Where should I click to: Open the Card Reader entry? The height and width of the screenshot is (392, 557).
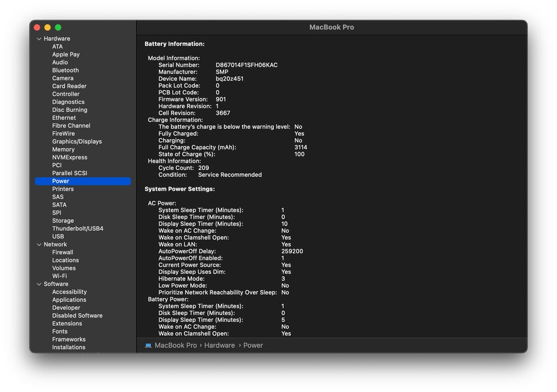(69, 86)
